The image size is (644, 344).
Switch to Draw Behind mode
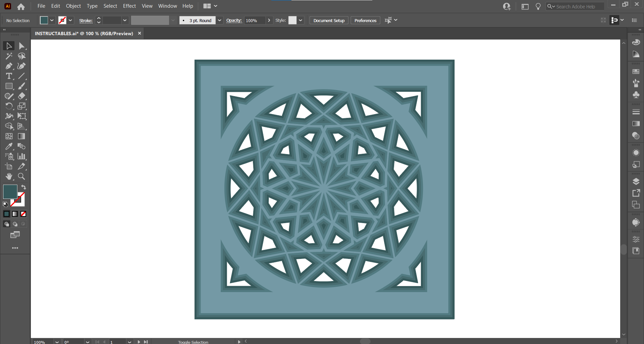coord(15,224)
